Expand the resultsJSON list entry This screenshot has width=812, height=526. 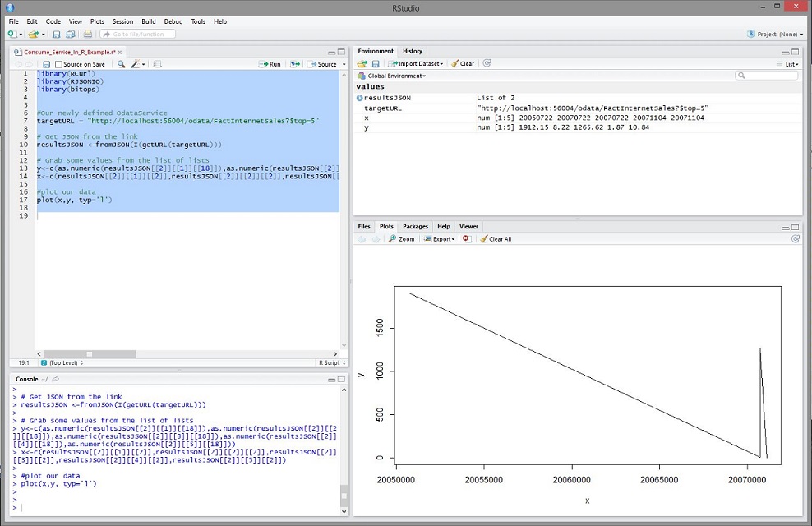pos(360,98)
